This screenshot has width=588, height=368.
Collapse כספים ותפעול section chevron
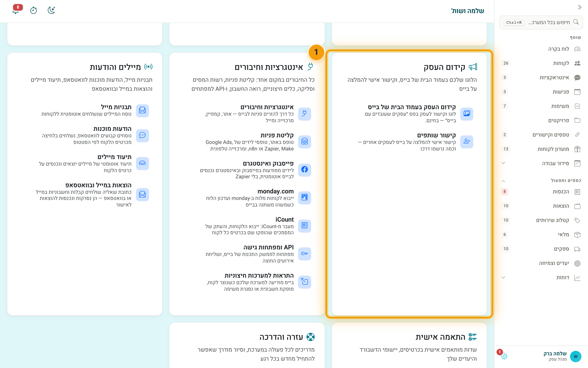[x=503, y=181]
